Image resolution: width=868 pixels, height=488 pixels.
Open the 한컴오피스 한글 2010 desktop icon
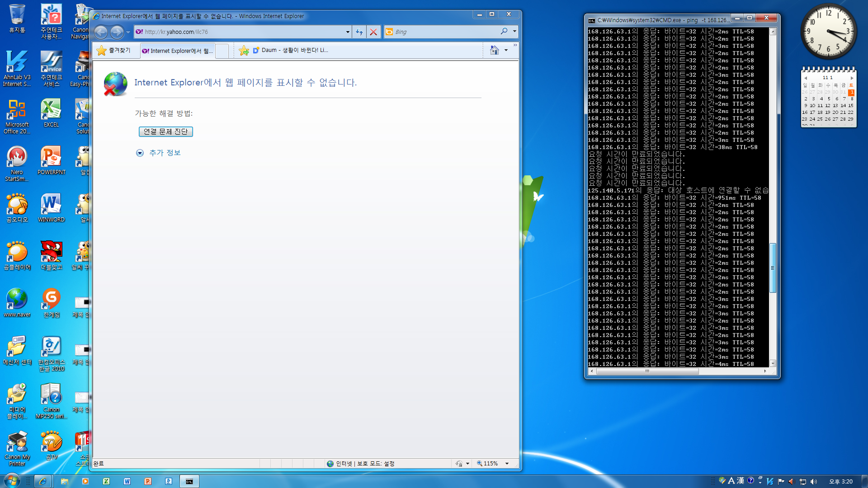(x=51, y=354)
